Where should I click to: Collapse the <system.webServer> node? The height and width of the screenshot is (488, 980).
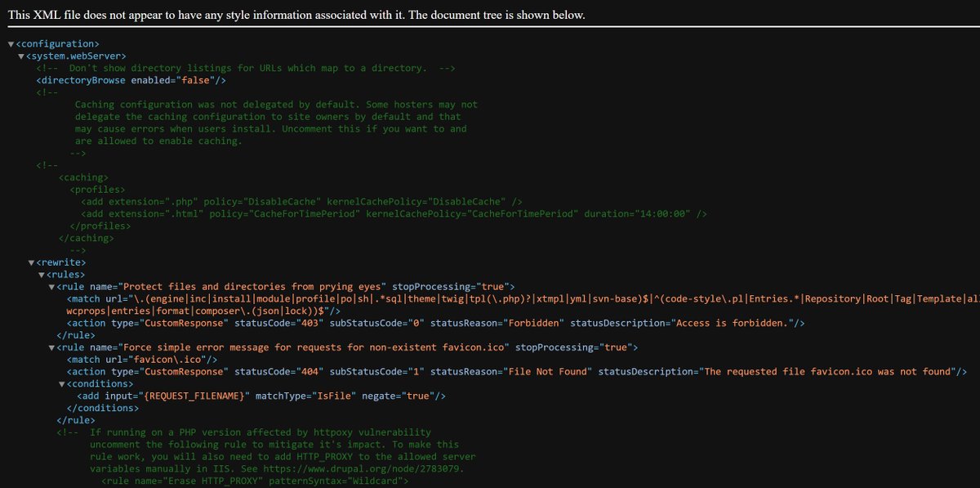click(21, 56)
